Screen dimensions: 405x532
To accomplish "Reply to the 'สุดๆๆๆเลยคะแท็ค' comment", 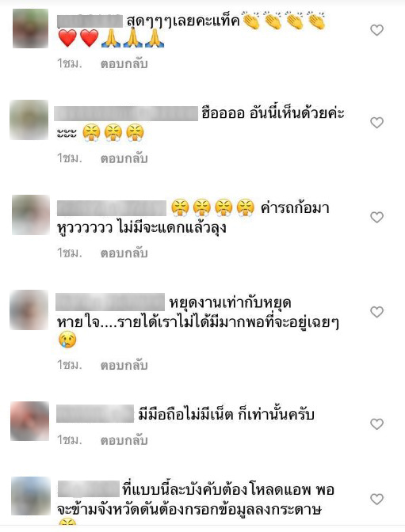I will tap(124, 64).
